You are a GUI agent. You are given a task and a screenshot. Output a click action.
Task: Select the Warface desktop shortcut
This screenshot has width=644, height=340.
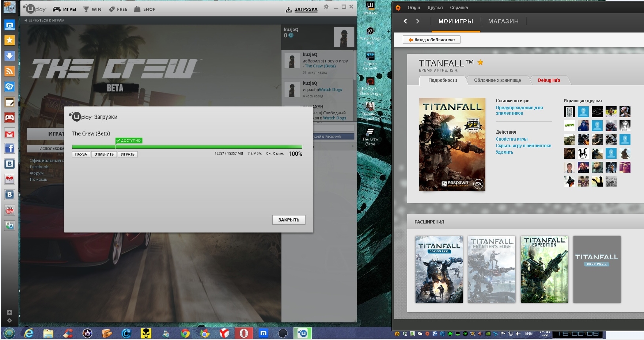tap(370, 8)
